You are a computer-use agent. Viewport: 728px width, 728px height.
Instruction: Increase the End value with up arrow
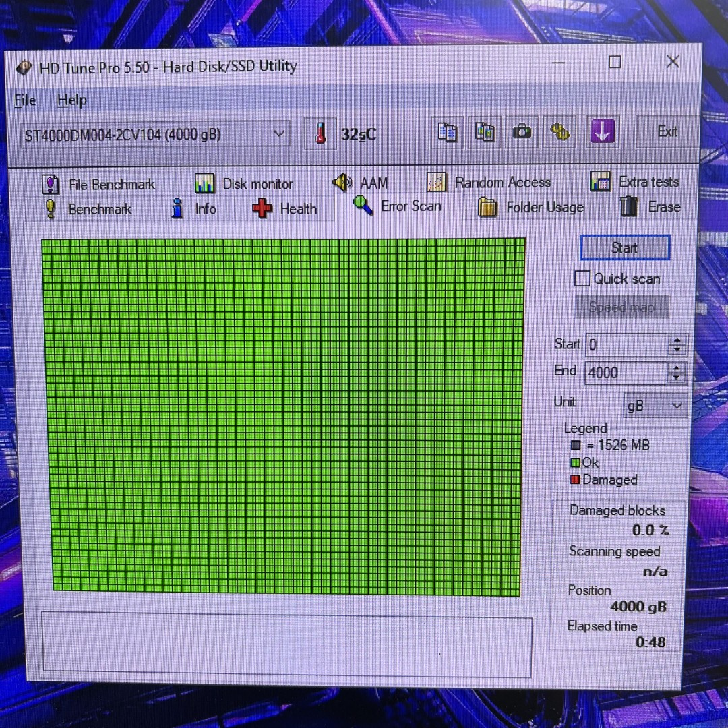(677, 367)
